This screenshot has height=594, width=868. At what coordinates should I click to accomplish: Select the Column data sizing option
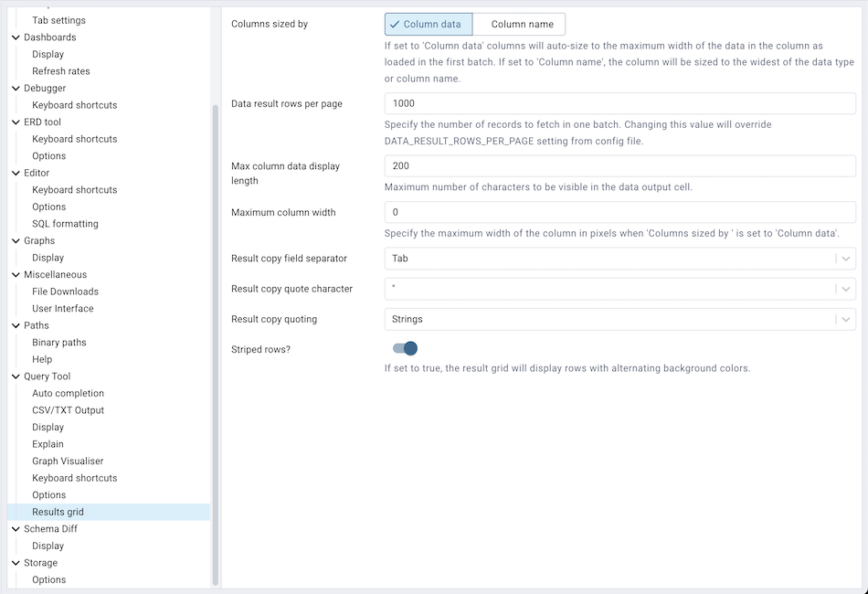point(428,24)
